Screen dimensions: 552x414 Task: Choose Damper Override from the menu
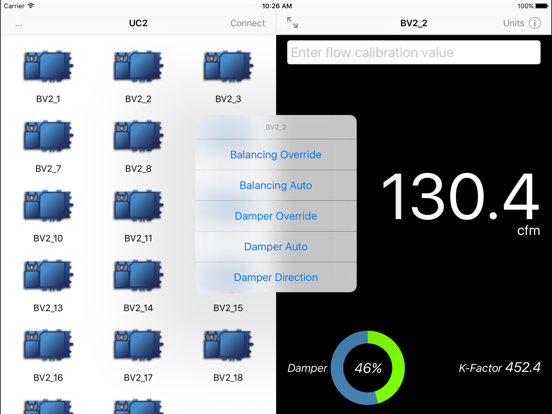pos(276,216)
